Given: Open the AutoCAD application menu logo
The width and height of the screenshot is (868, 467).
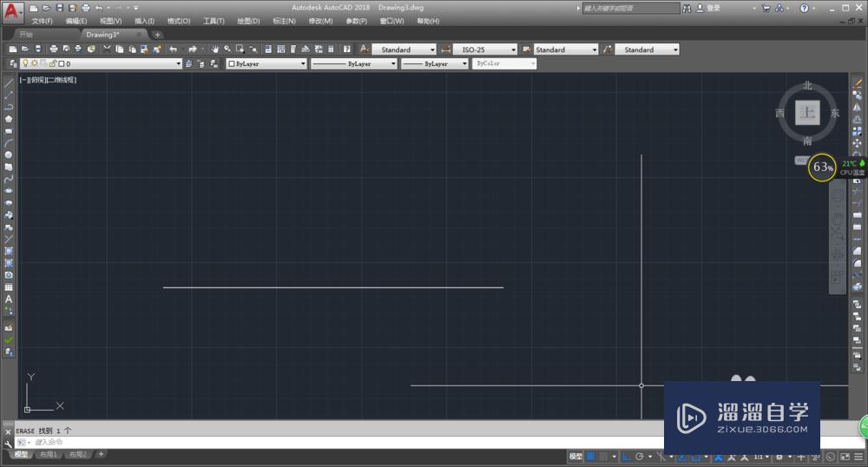Looking at the screenshot, I should click(x=11, y=11).
